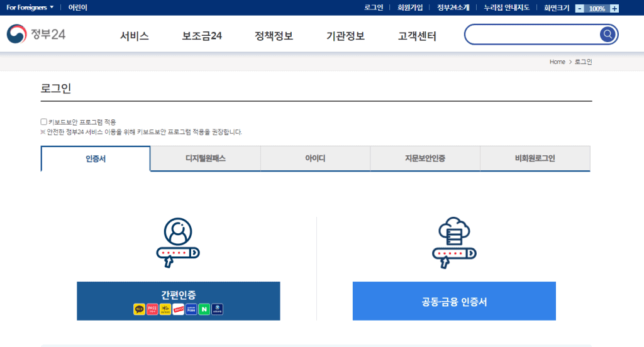Switch to the 지문보안인증 tab
Image resolution: width=644 pixels, height=347 pixels.
click(425, 158)
